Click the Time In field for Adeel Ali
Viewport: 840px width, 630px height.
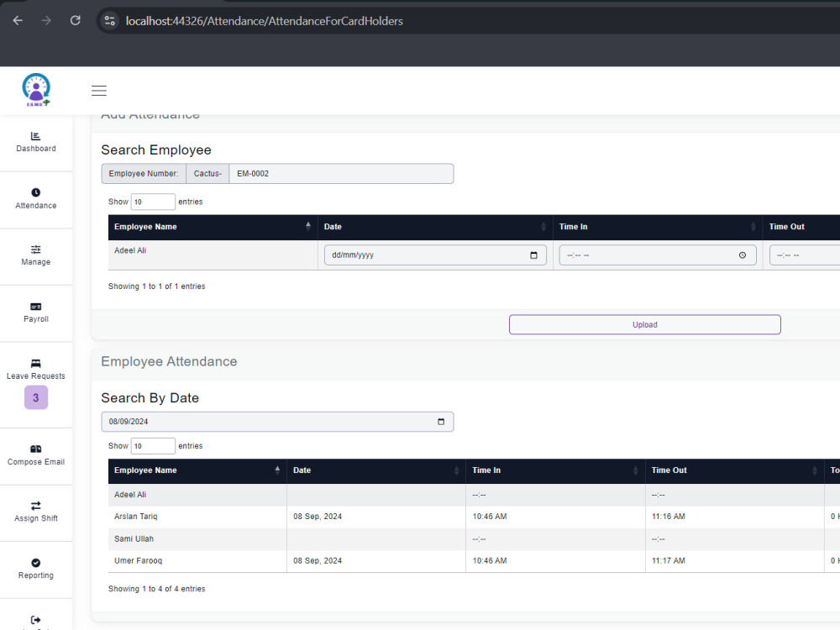coord(658,255)
